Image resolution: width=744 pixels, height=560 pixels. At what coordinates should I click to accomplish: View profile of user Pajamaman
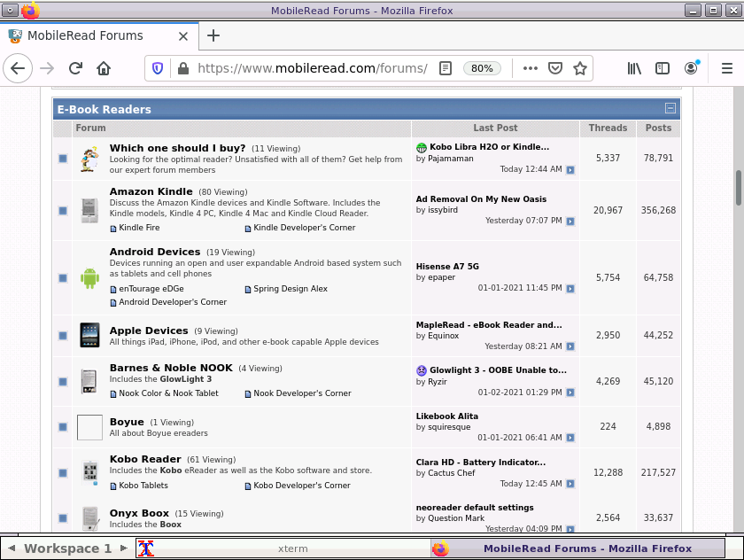450,159
